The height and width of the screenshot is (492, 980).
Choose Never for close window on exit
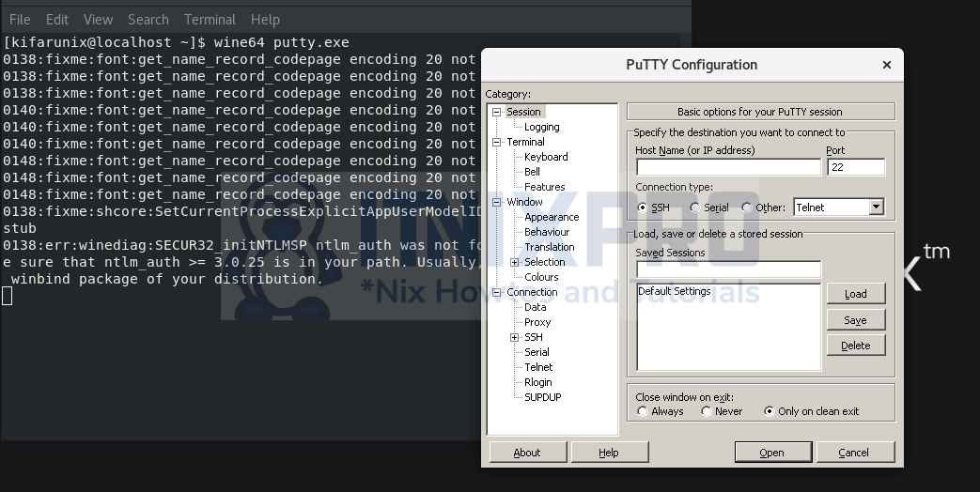pyautogui.click(x=707, y=411)
